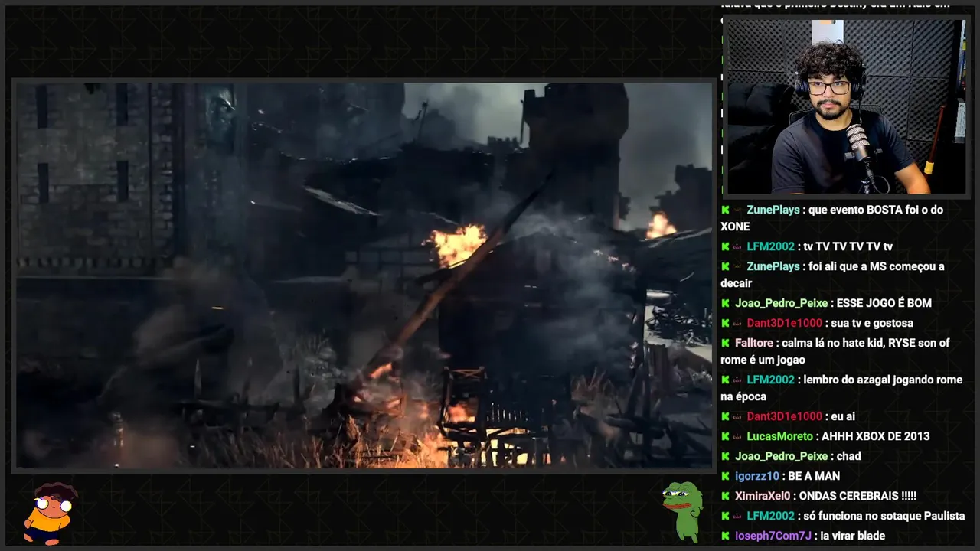This screenshot has height=551, width=980.
Task: Click the Kick icon beside "sua tv e gostosa"
Action: click(x=725, y=323)
